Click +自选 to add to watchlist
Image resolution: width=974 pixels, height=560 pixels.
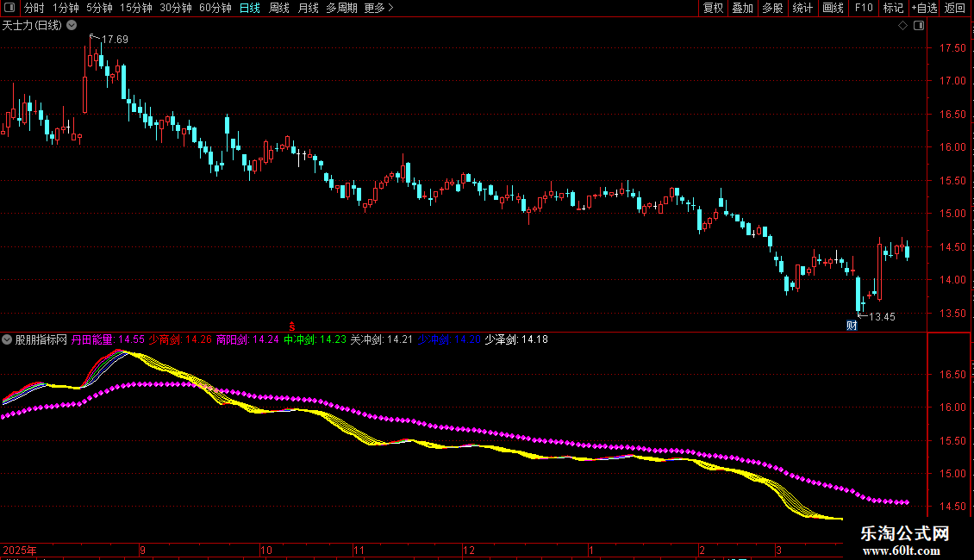pos(923,8)
